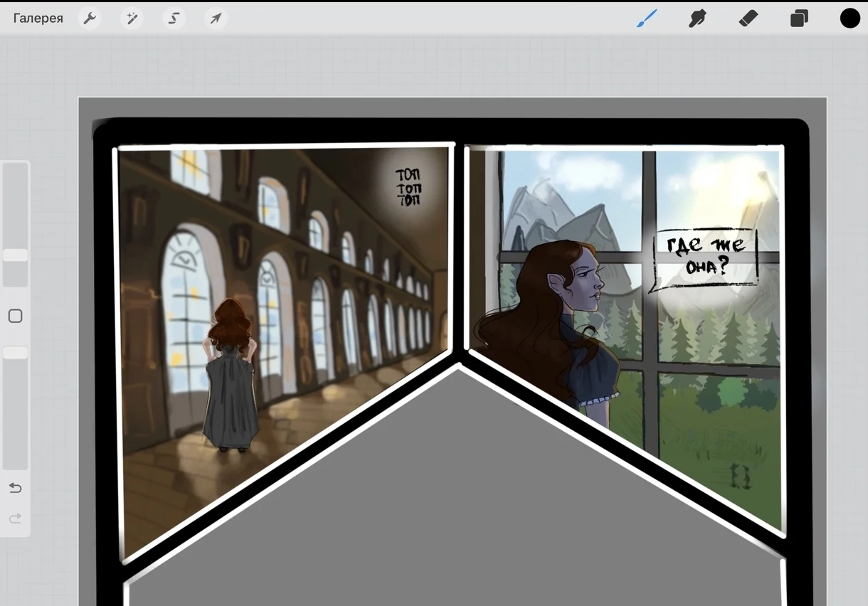
Task: Open the Actions wrench menu
Action: (90, 18)
